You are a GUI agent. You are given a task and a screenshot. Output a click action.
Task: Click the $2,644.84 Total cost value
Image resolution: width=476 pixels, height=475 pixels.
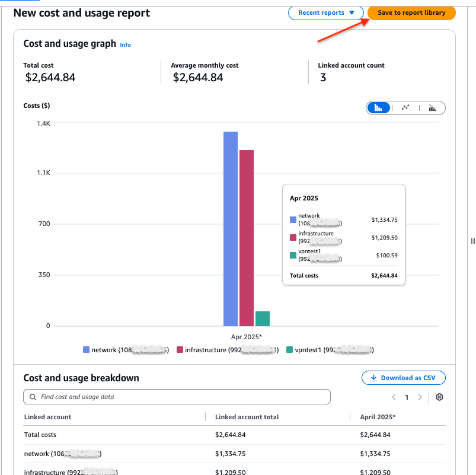point(50,78)
